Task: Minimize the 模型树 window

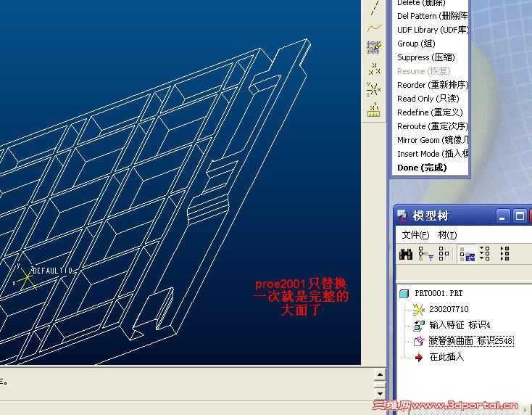Action: coord(502,216)
